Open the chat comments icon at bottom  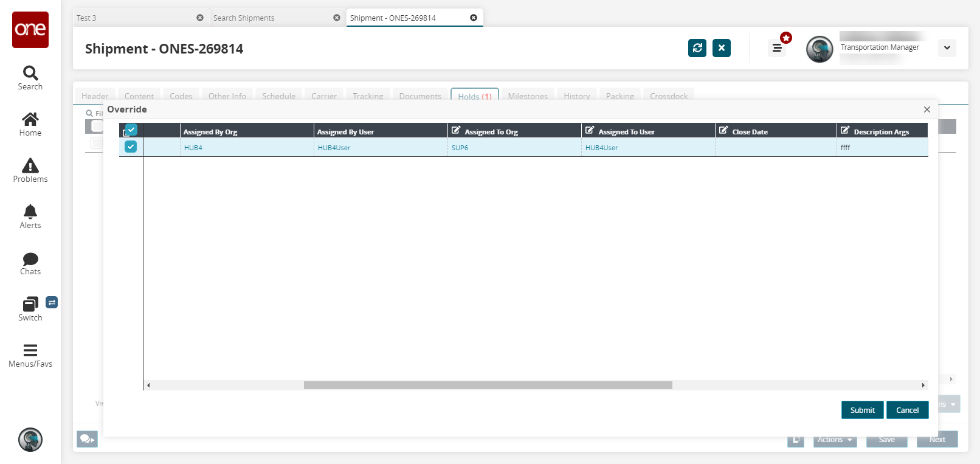tap(87, 439)
